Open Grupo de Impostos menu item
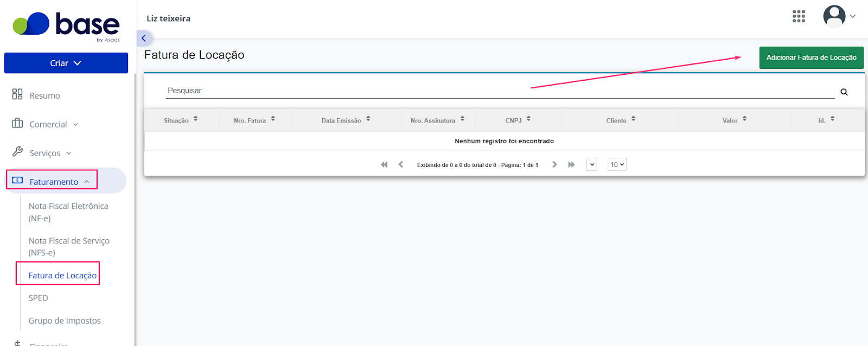 coord(65,321)
